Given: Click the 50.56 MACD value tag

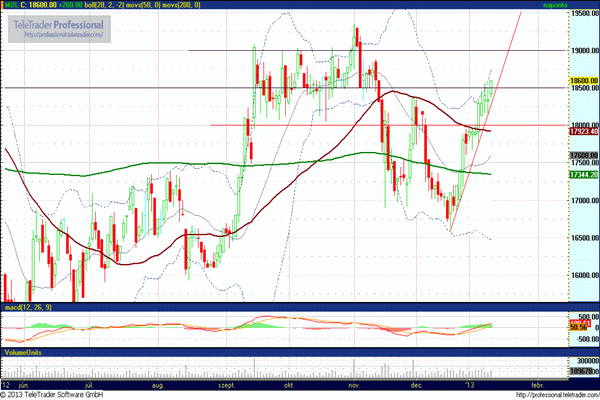Looking at the screenshot, I should click(x=579, y=328).
